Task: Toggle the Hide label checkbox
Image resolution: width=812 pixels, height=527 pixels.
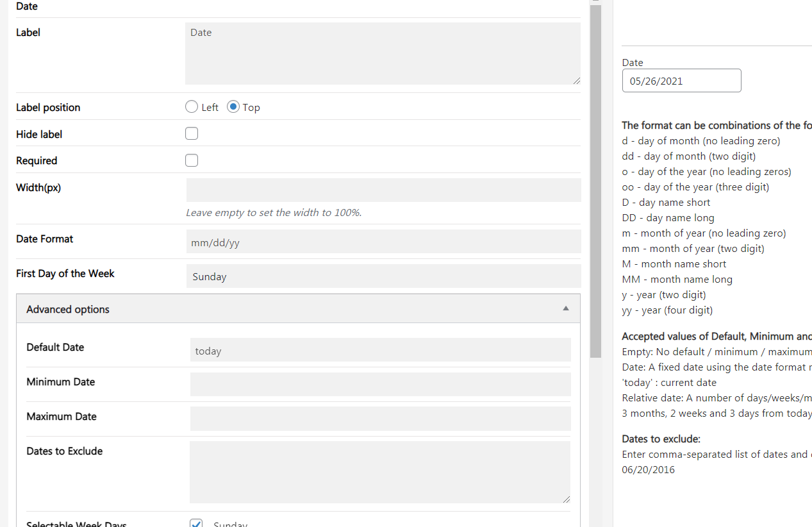Action: (x=192, y=133)
